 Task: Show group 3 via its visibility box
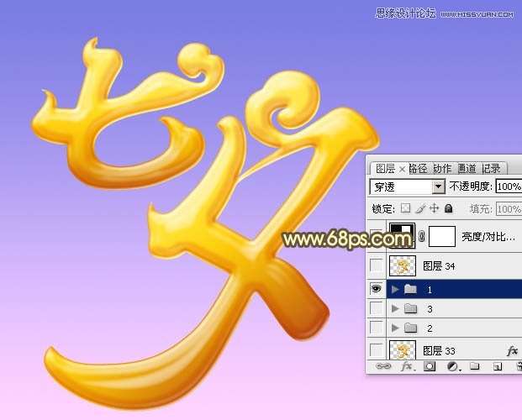click(x=377, y=309)
